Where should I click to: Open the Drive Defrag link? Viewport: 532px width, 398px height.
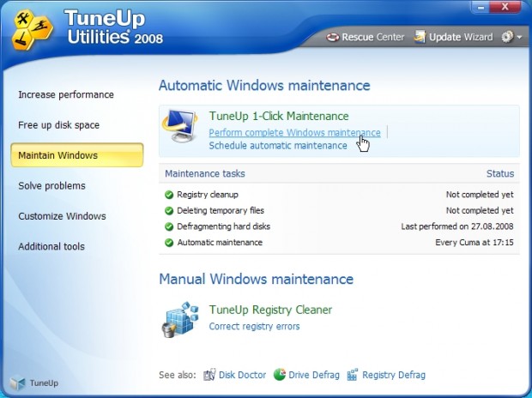(314, 375)
